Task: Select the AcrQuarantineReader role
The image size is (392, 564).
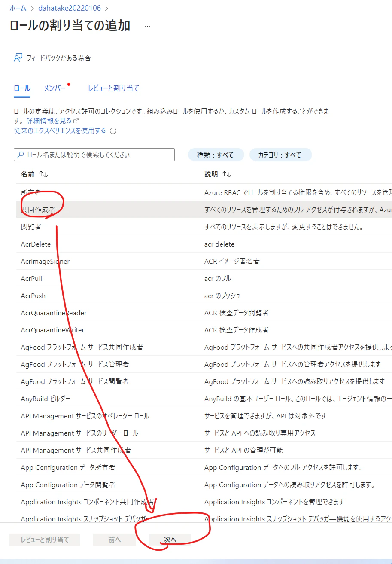Action: point(204,313)
